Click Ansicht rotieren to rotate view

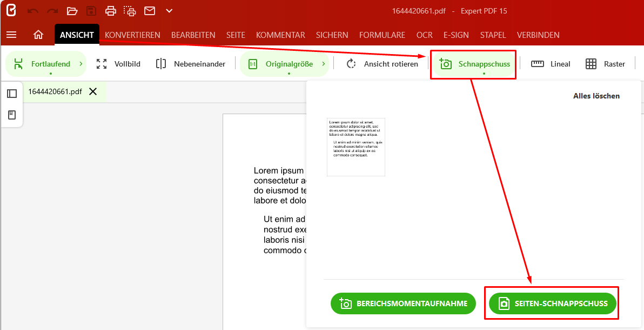tap(383, 64)
